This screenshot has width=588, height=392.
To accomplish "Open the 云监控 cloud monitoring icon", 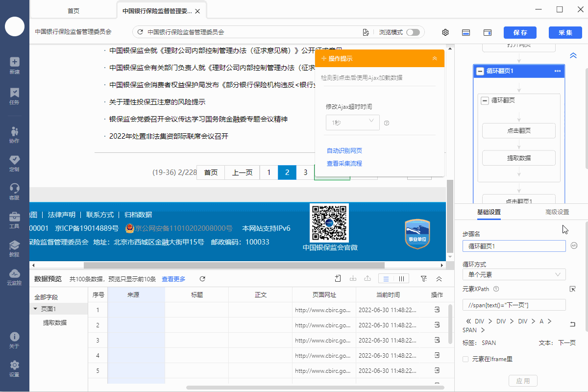I will tap(15, 277).
